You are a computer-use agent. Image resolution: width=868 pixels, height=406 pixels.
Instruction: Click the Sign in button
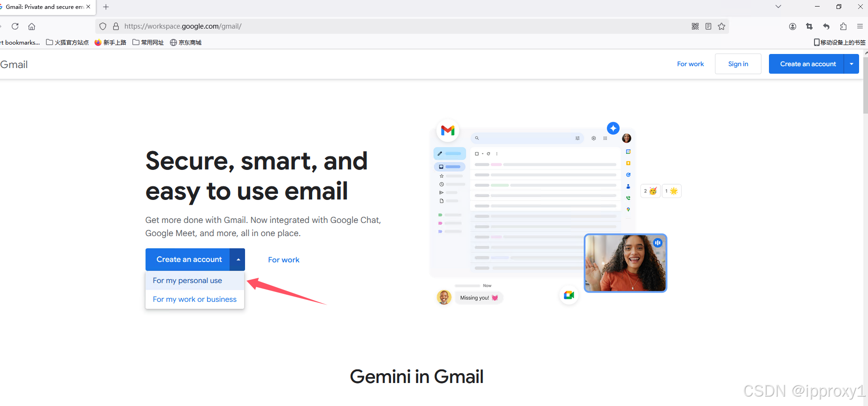pos(738,64)
